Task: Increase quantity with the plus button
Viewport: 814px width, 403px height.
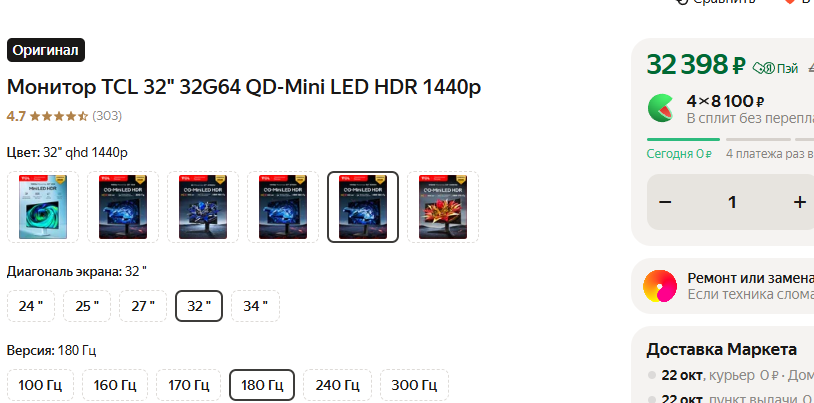Action: [x=800, y=202]
